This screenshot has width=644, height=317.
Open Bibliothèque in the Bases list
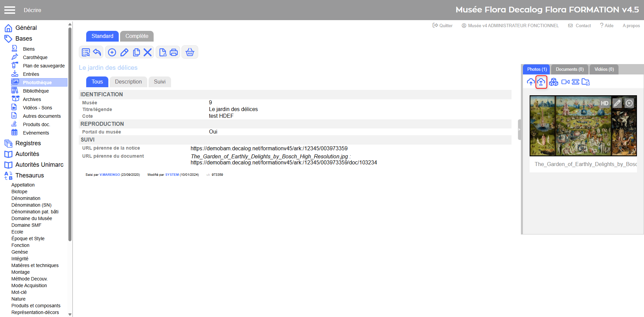tap(36, 91)
